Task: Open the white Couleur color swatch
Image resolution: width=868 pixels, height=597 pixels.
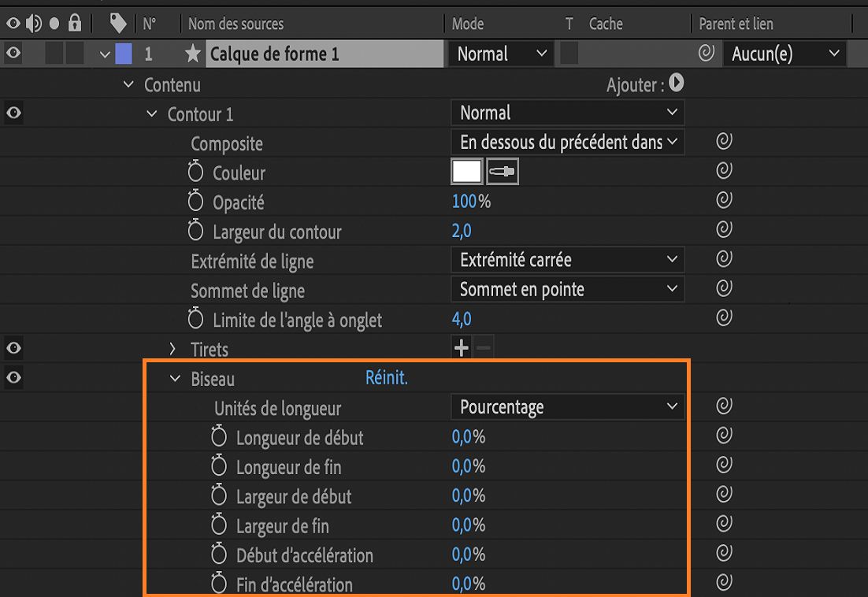Action: (466, 172)
